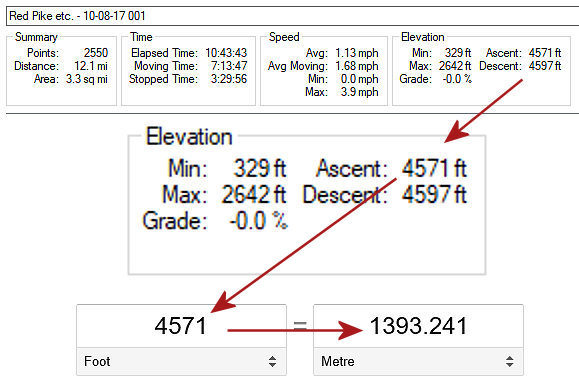Viewport: 579px width, 386px height.
Task: Click the Descent 4597 ft value in top panel
Action: click(545, 66)
